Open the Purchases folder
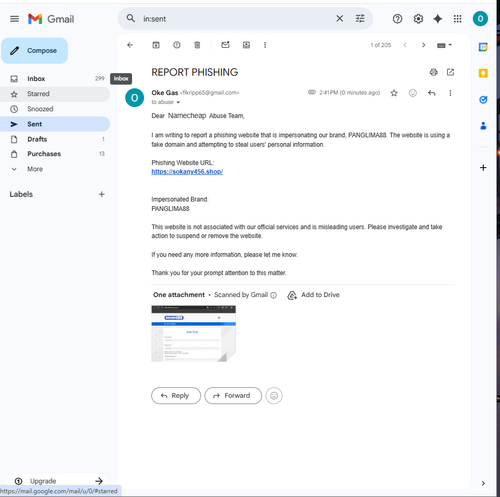 tap(55, 154)
